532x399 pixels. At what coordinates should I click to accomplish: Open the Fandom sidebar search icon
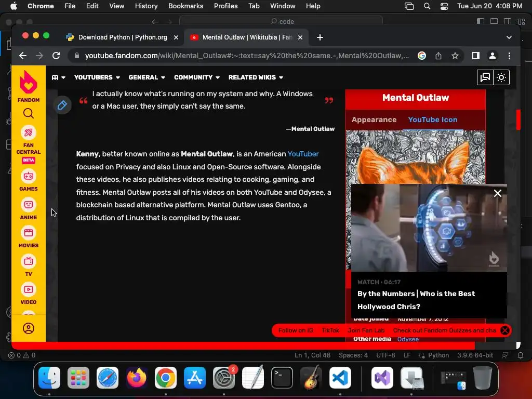(29, 113)
